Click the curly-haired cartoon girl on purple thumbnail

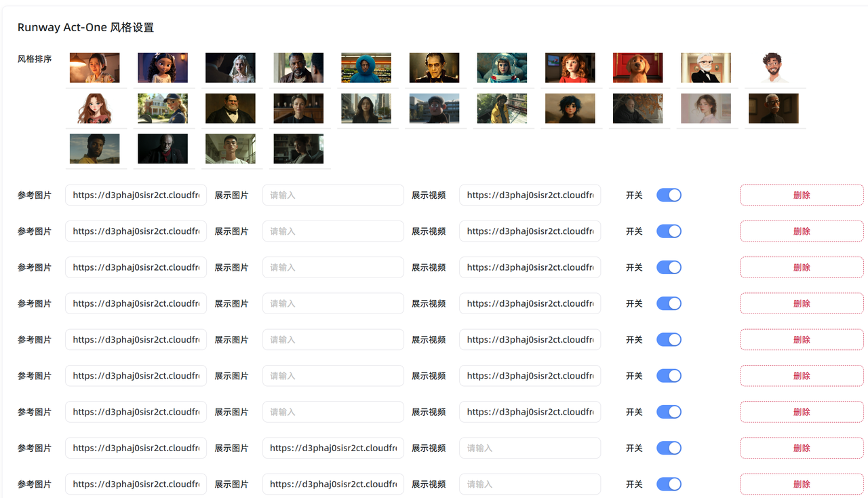[x=163, y=68]
